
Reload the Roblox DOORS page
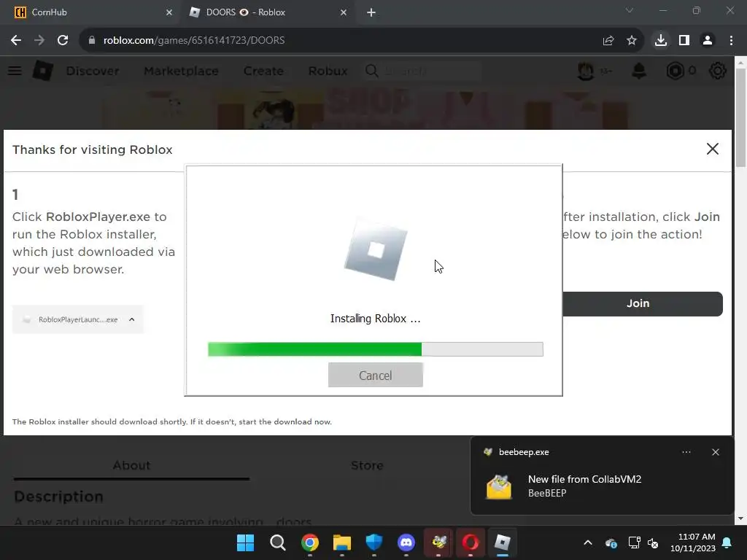coord(63,41)
